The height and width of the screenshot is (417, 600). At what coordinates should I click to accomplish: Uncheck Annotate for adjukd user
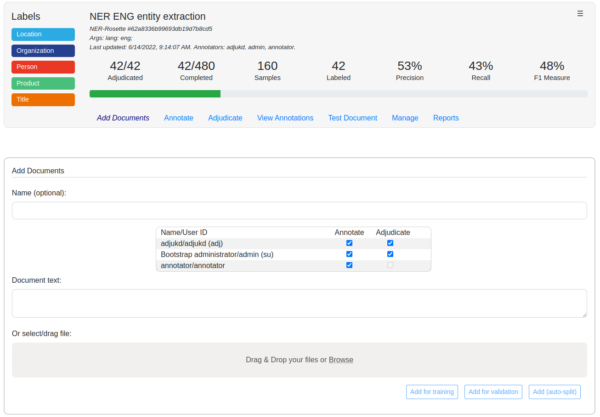[349, 243]
